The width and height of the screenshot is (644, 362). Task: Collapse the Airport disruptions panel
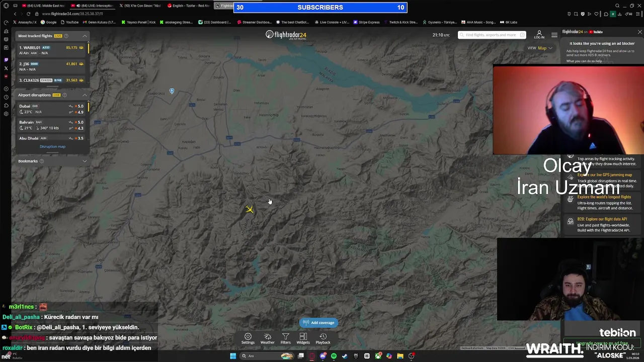tap(85, 95)
